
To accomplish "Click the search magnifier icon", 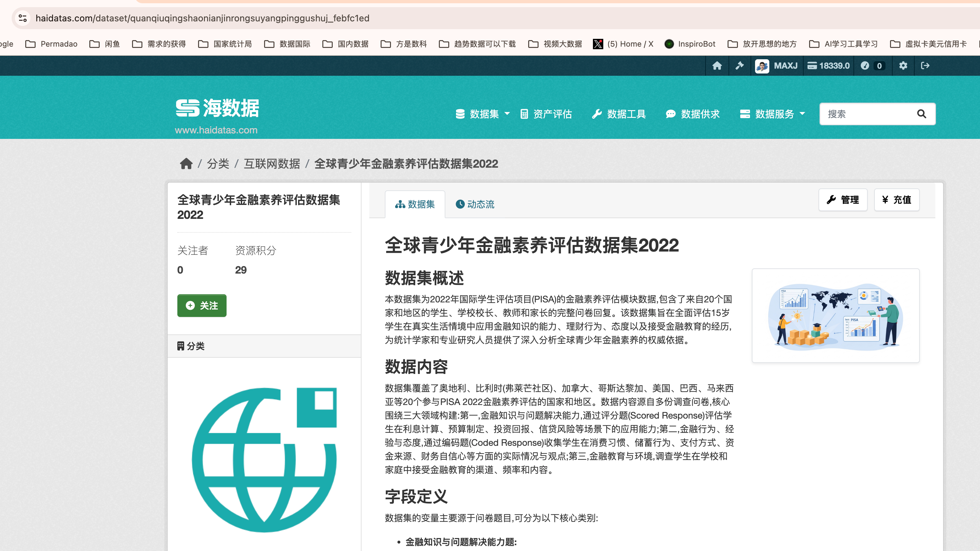I will [x=921, y=114].
